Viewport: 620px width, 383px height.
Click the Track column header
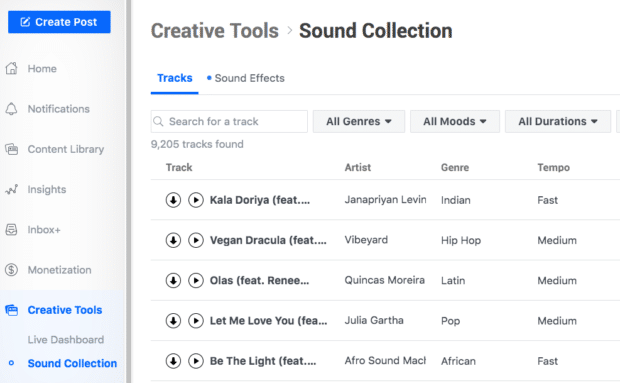point(179,168)
